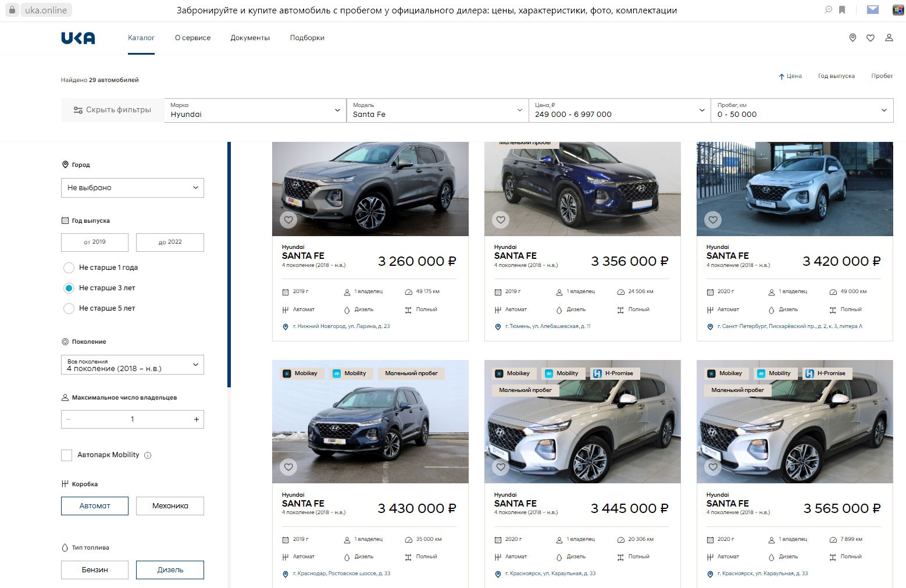Favorite the 3 356 000 ₽ Santa Fe
This screenshot has height=588, width=906.
tap(501, 220)
